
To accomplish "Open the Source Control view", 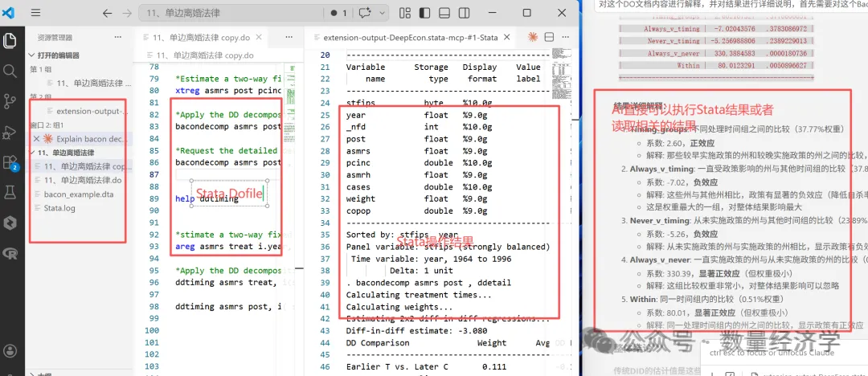I will (x=10, y=101).
